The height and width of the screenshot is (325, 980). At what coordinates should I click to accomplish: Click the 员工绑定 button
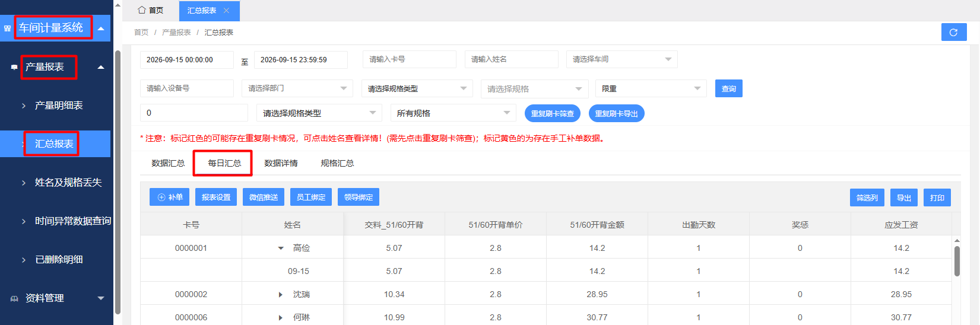click(311, 197)
